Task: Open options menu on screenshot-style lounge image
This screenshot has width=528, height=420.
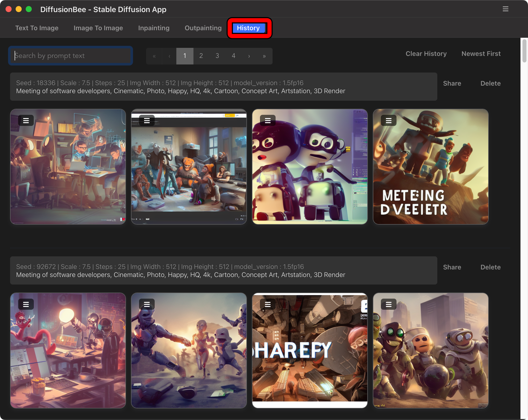Action: 147,121
